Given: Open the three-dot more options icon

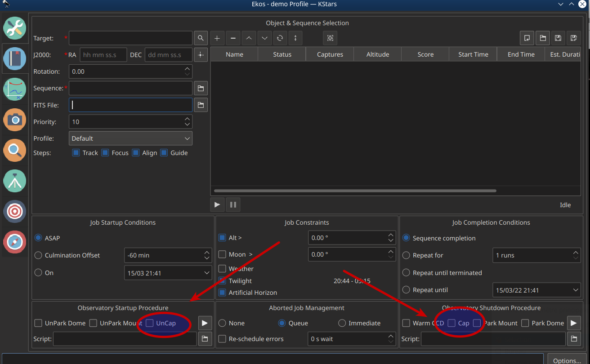Looking at the screenshot, I should (295, 38).
